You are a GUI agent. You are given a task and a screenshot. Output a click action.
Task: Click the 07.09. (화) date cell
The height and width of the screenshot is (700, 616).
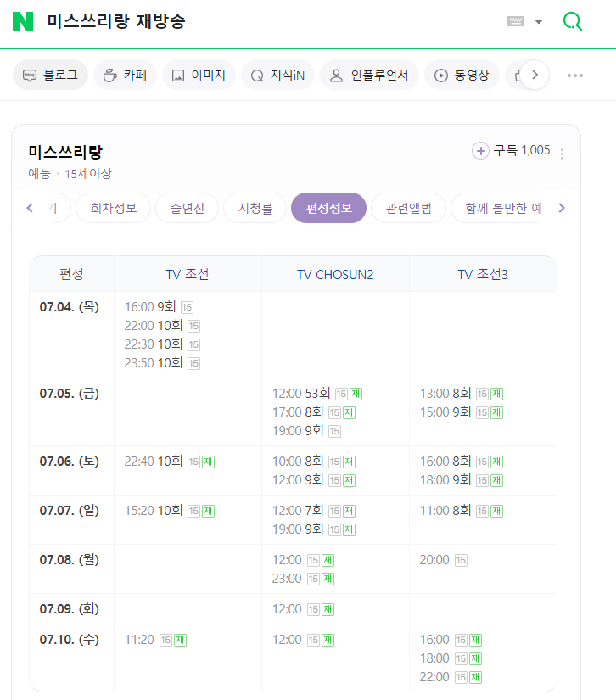tap(70, 609)
